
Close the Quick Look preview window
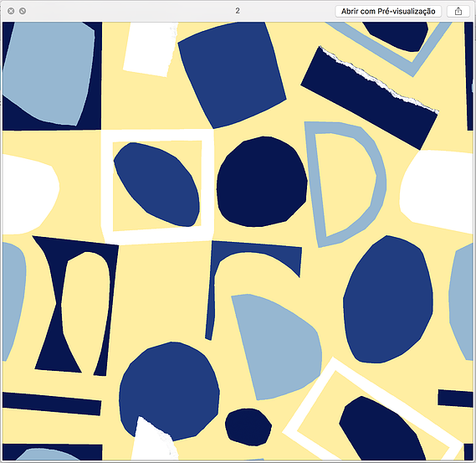[11, 11]
